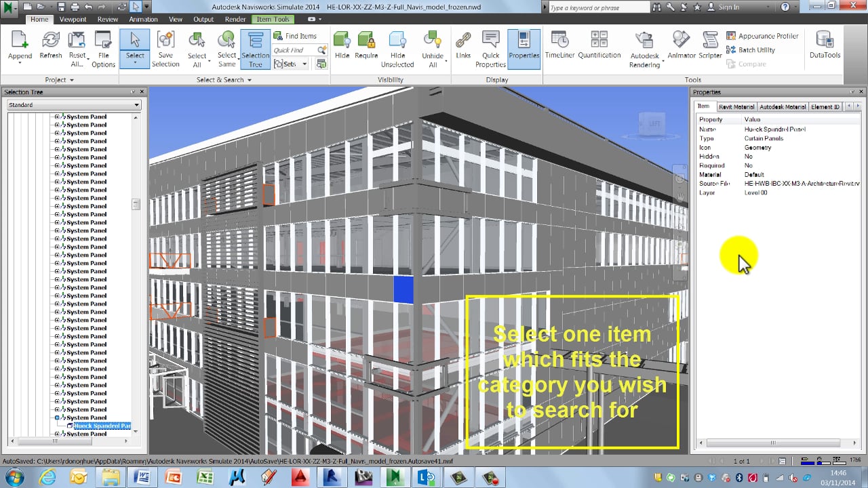868x488 pixels.
Task: Open the Quantification tool
Action: 599,45
